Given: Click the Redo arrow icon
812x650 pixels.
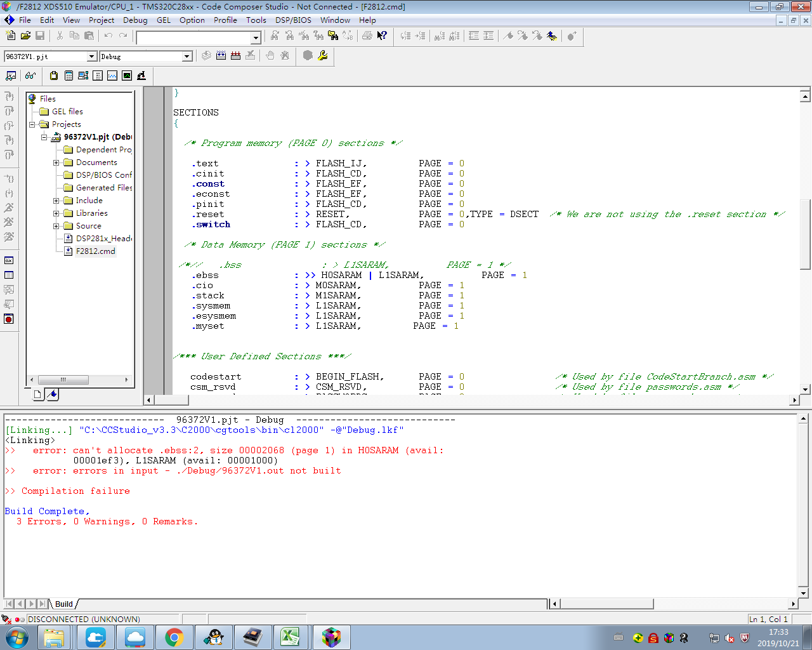Looking at the screenshot, I should (x=123, y=36).
